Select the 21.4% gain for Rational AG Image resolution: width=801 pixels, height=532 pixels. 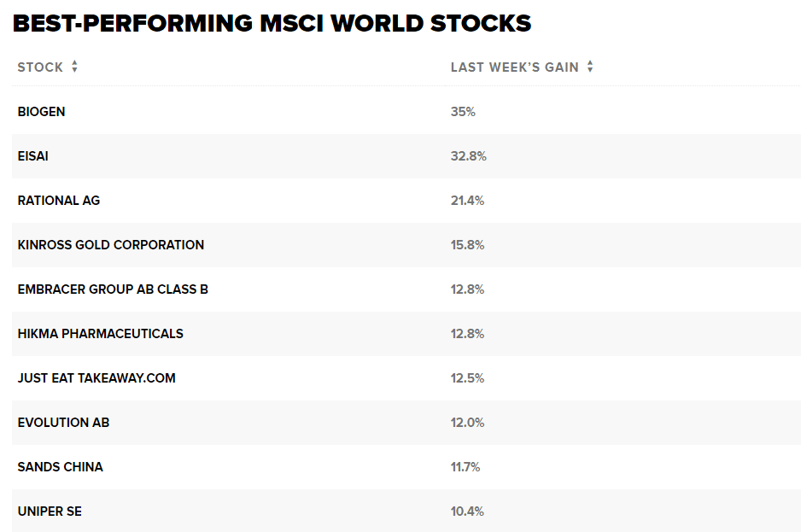point(467,201)
